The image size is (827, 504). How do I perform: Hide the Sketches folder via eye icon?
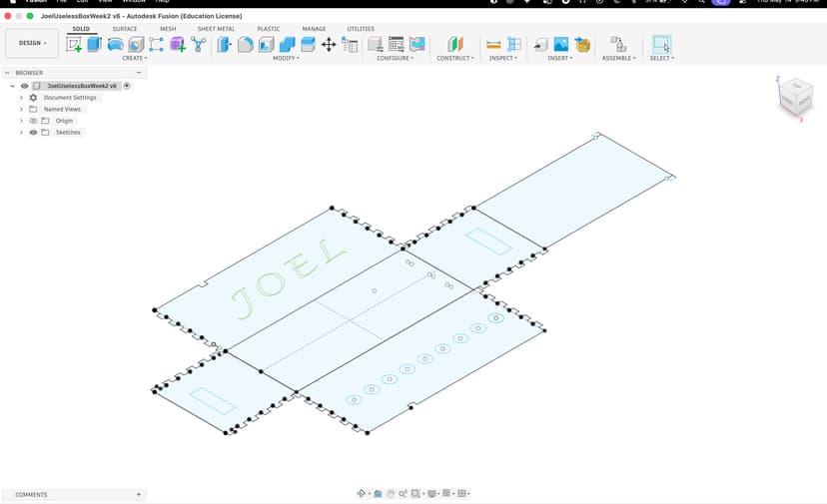point(33,133)
